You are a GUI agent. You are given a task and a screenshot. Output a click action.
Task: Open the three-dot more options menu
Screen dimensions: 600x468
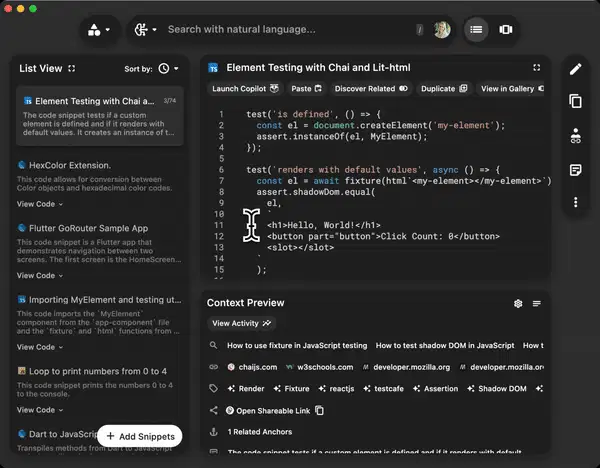pos(576,202)
